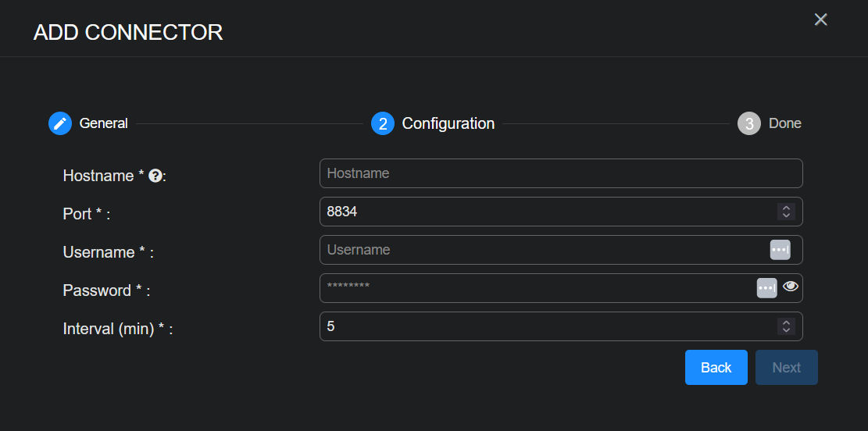Click the step 2 Configuration circle
This screenshot has width=868, height=431.
pos(382,123)
